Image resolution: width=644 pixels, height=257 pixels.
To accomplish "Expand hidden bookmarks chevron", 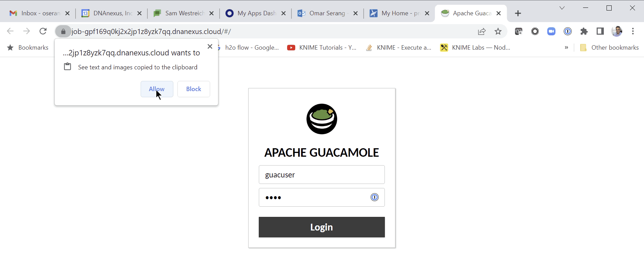I will click(566, 48).
